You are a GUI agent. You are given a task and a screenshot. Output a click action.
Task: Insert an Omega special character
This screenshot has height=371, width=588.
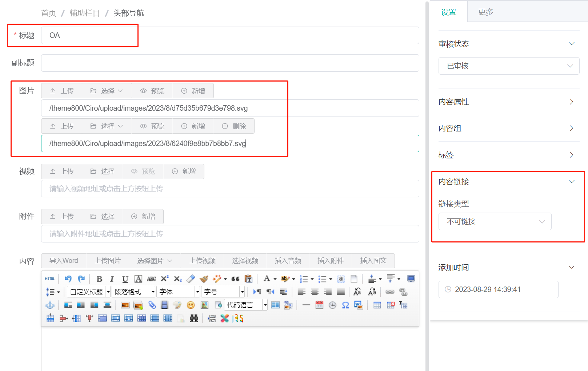(345, 305)
